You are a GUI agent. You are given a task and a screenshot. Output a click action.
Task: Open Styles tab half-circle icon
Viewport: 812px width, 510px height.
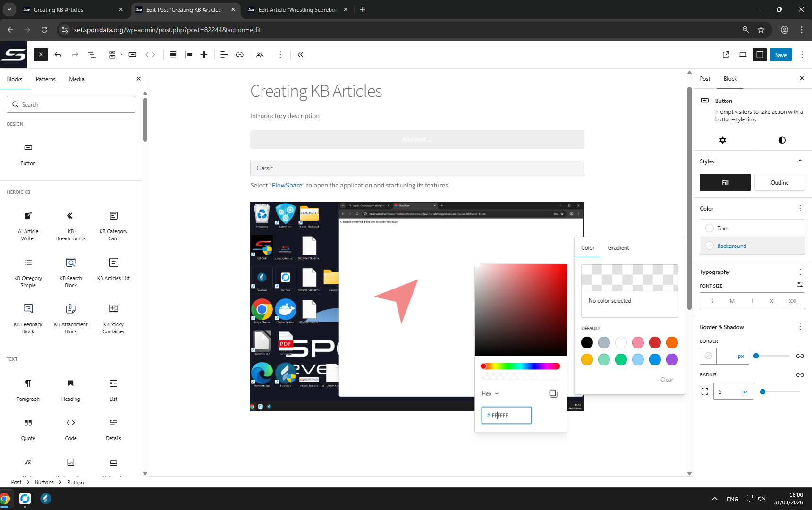[782, 140]
